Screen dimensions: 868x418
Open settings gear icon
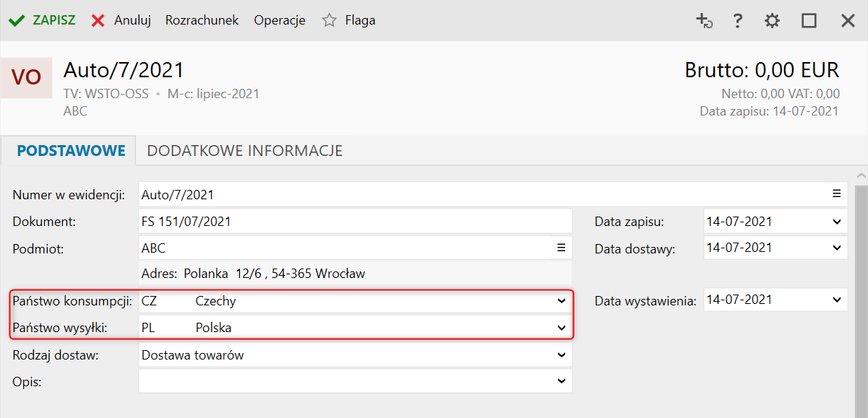click(x=773, y=21)
